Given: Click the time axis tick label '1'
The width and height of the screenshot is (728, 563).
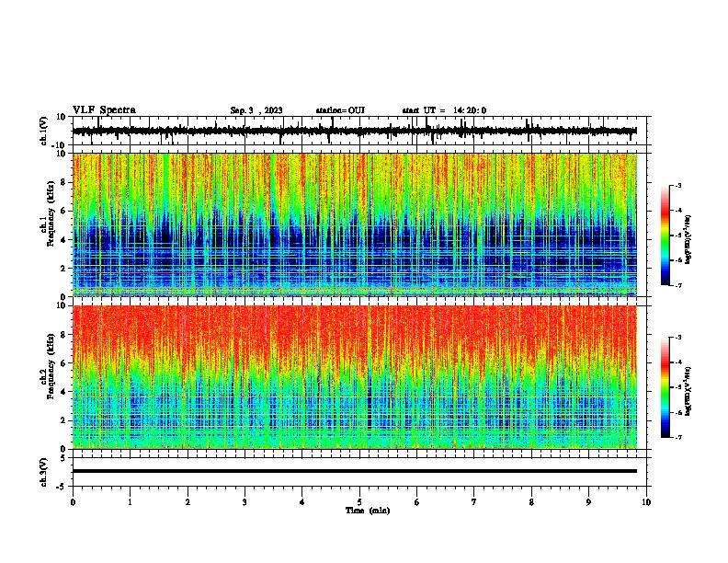Looking at the screenshot, I should [x=130, y=502].
